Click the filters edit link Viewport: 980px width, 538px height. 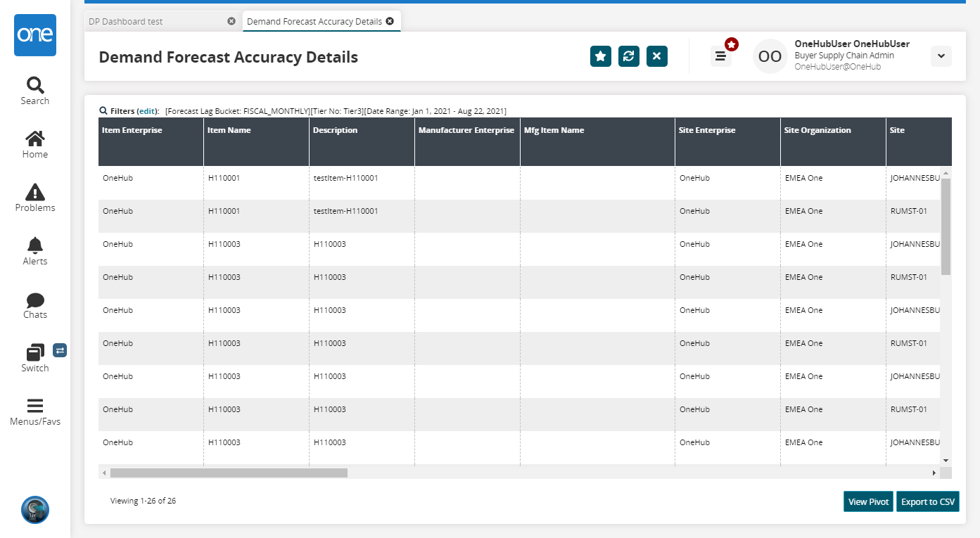146,111
